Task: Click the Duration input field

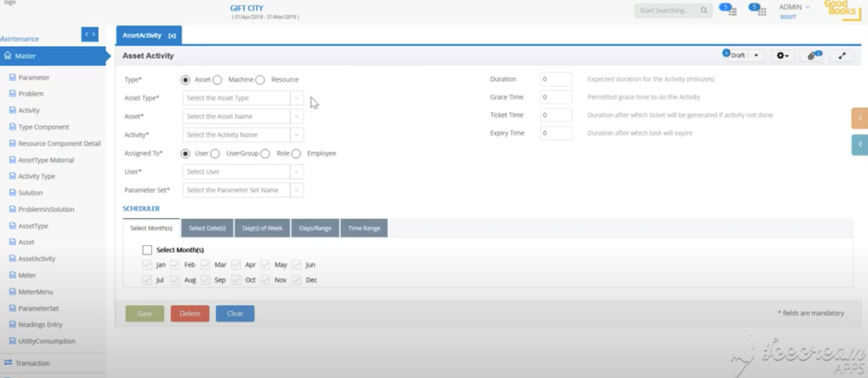Action: click(x=556, y=79)
